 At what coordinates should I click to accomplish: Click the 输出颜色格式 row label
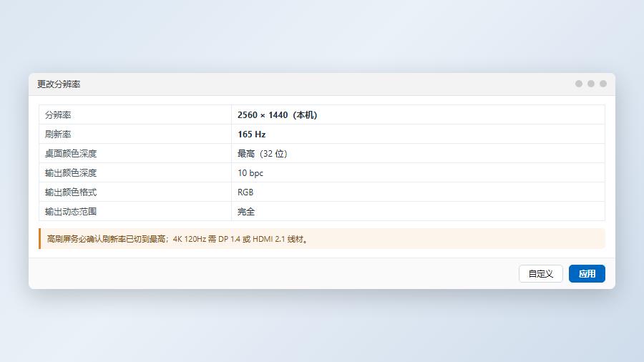[71, 192]
